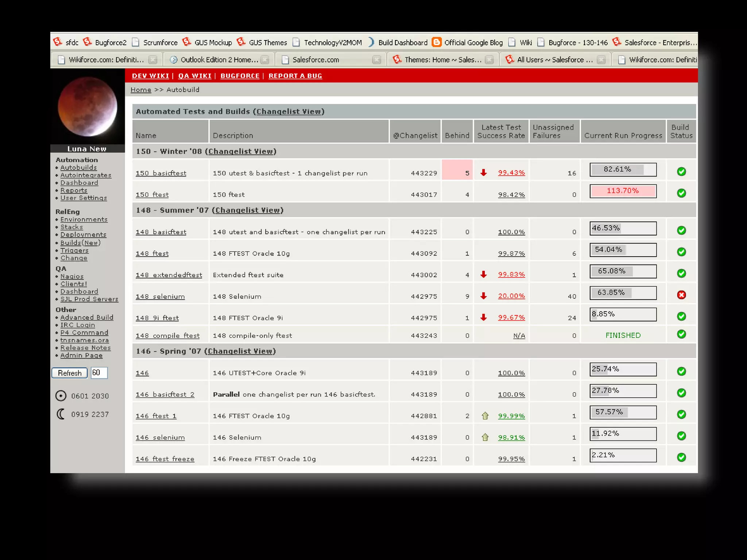Open the BUGFORCE link in red bar
The height and width of the screenshot is (560, 747).
click(x=240, y=76)
